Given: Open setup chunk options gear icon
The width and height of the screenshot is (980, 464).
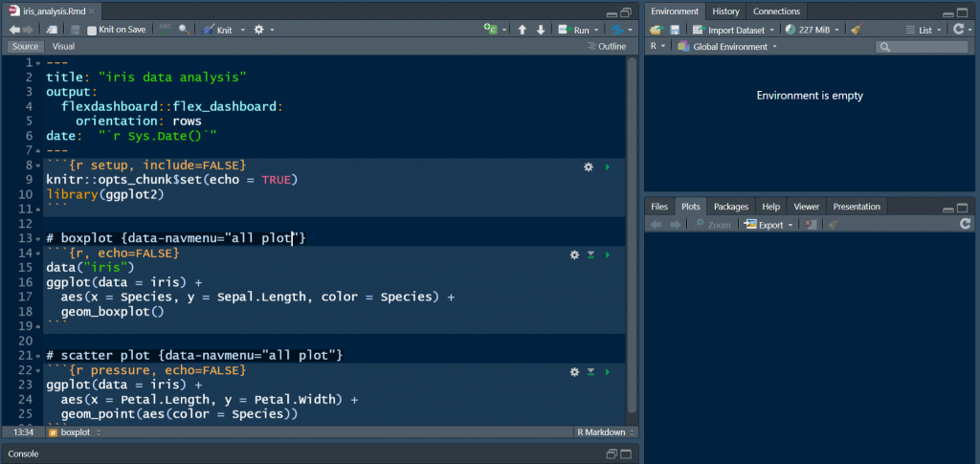Looking at the screenshot, I should 589,166.
